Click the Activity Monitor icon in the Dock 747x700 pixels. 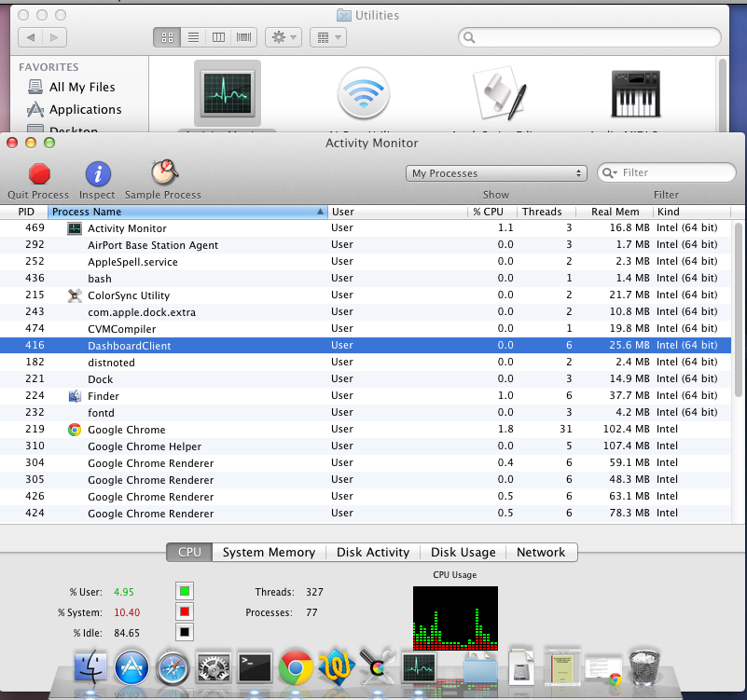click(x=420, y=667)
